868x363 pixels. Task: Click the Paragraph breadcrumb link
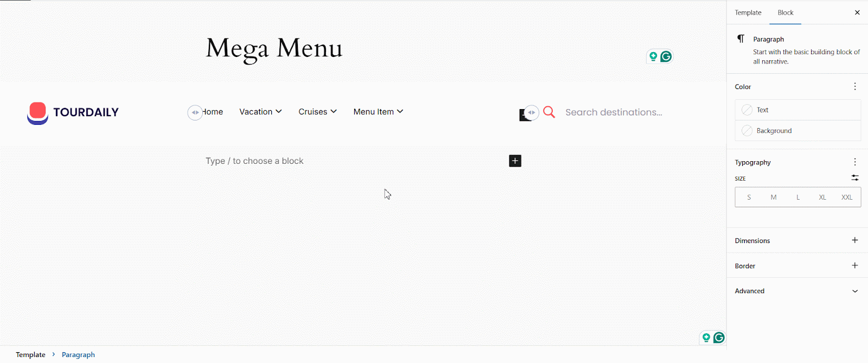78,354
